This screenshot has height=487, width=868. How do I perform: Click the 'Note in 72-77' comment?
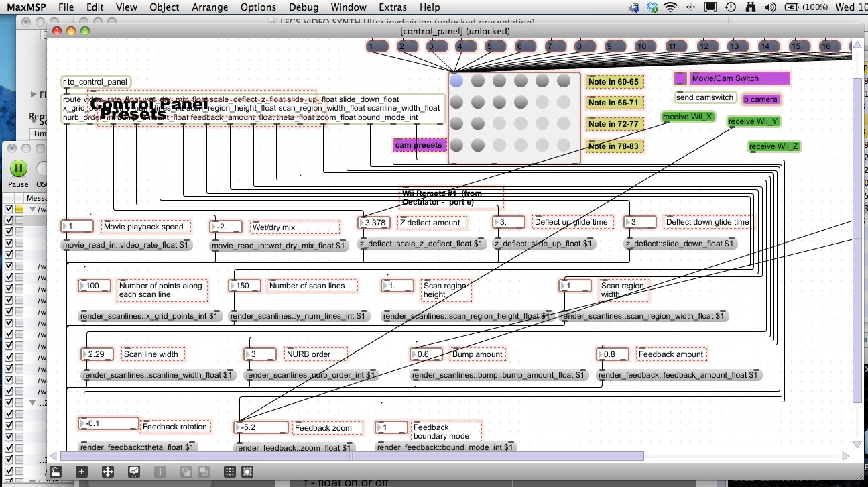pyautogui.click(x=615, y=124)
